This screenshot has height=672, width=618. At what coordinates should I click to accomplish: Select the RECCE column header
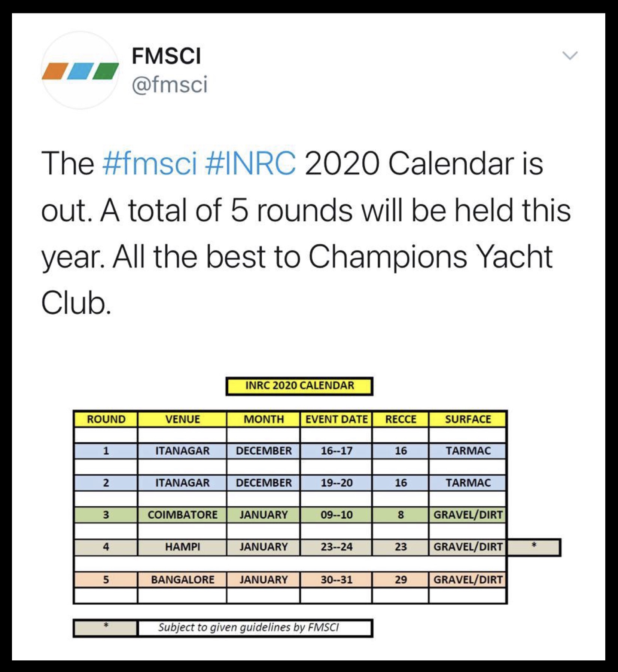point(401,419)
